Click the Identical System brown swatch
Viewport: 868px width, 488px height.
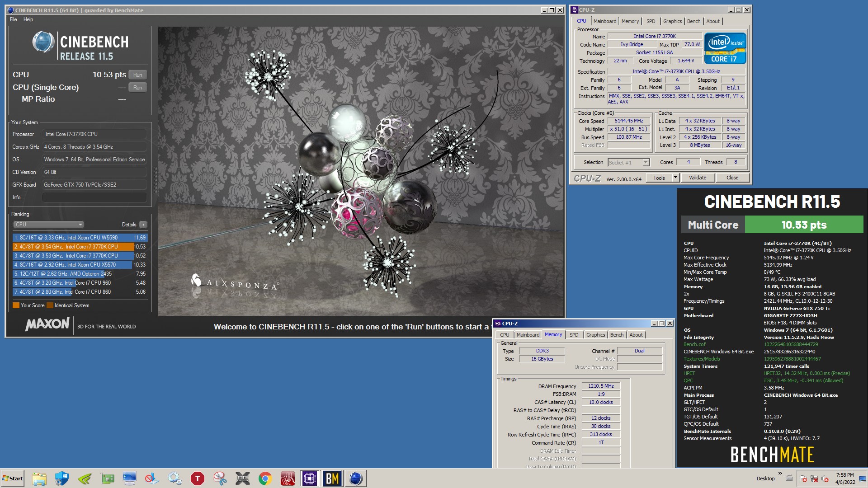[x=50, y=305]
